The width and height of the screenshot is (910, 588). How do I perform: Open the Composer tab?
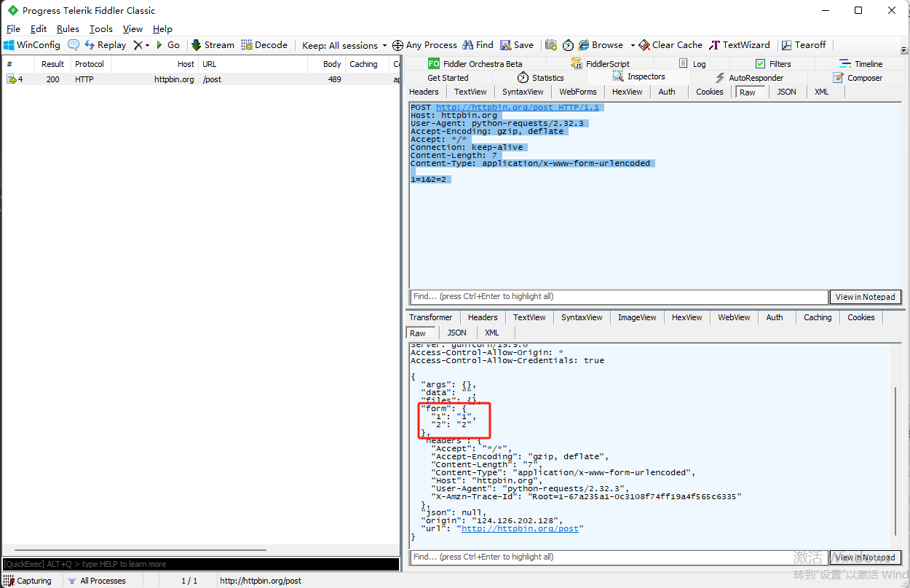click(858, 78)
